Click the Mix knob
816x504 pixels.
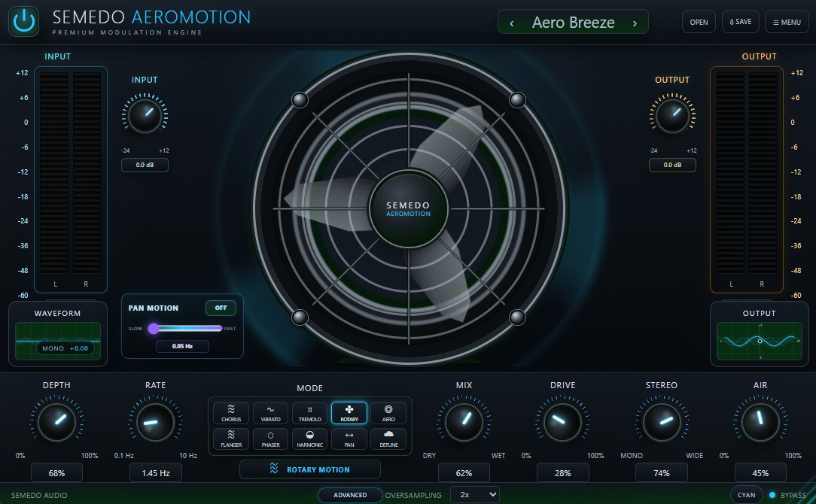(464, 421)
